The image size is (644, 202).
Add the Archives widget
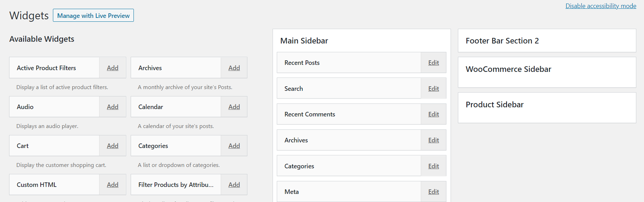click(234, 68)
